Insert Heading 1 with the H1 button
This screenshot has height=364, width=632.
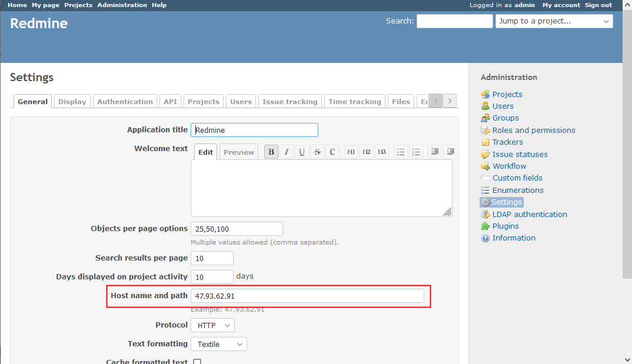pyautogui.click(x=351, y=152)
